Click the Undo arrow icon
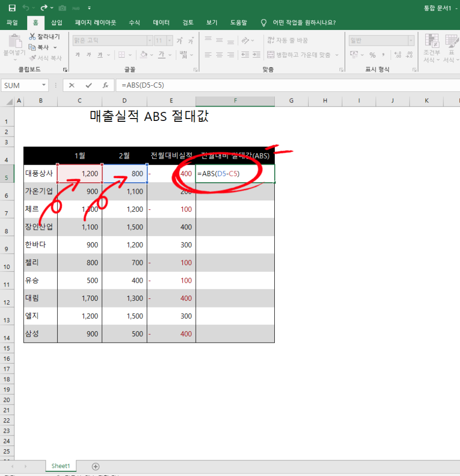 coord(26,8)
